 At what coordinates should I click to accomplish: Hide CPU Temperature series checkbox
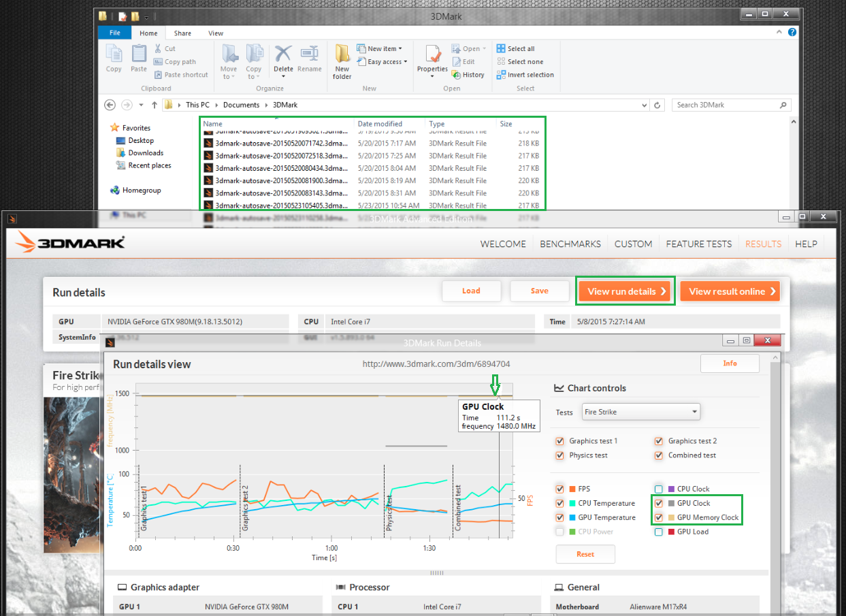click(x=560, y=503)
